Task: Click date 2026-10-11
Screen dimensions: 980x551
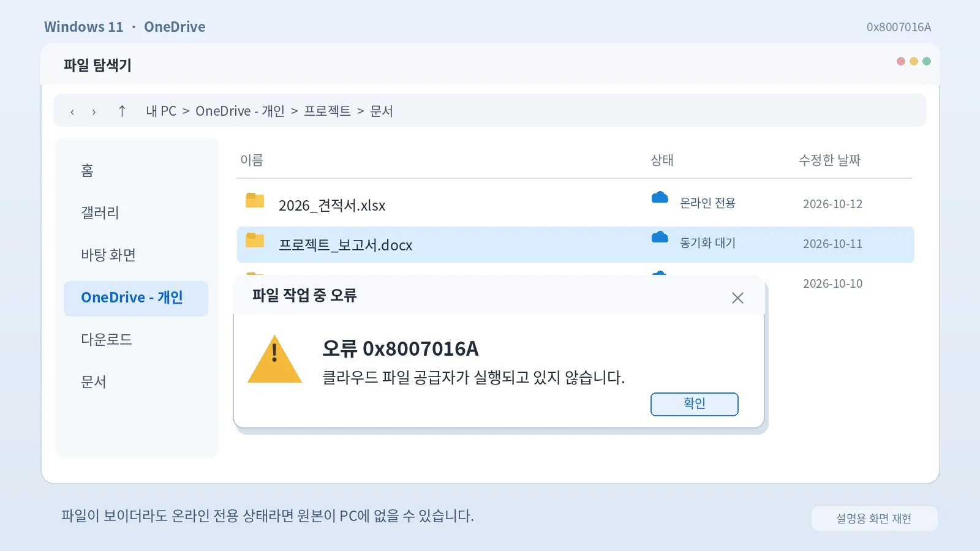Action: pos(832,244)
